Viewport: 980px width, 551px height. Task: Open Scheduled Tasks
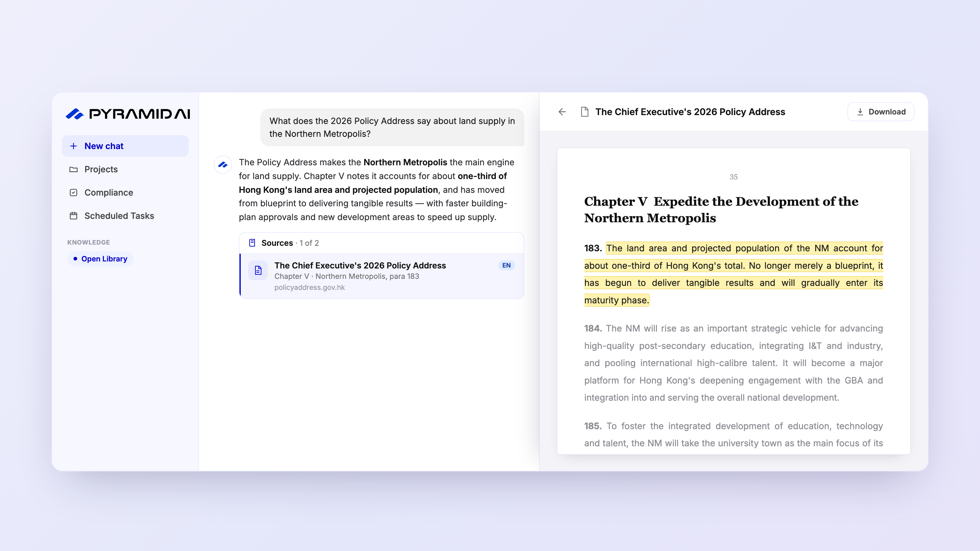pyautogui.click(x=125, y=216)
